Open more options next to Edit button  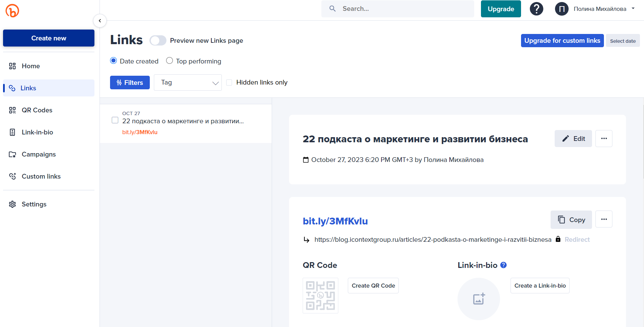point(604,139)
